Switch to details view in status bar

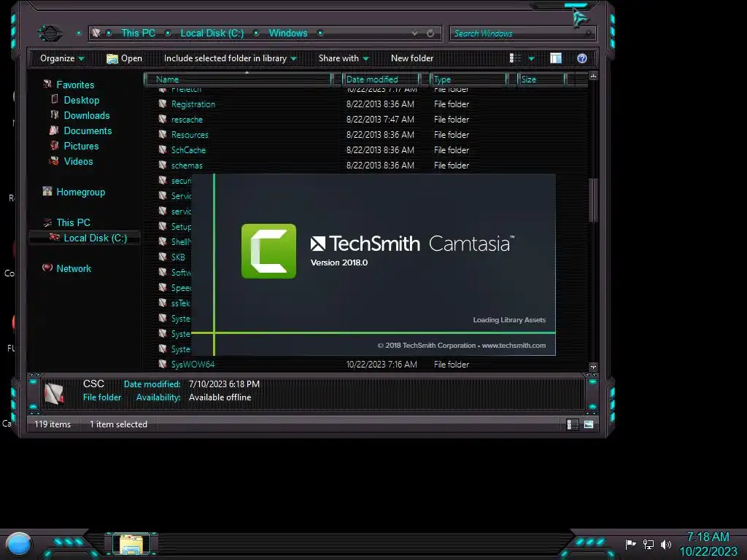(572, 424)
